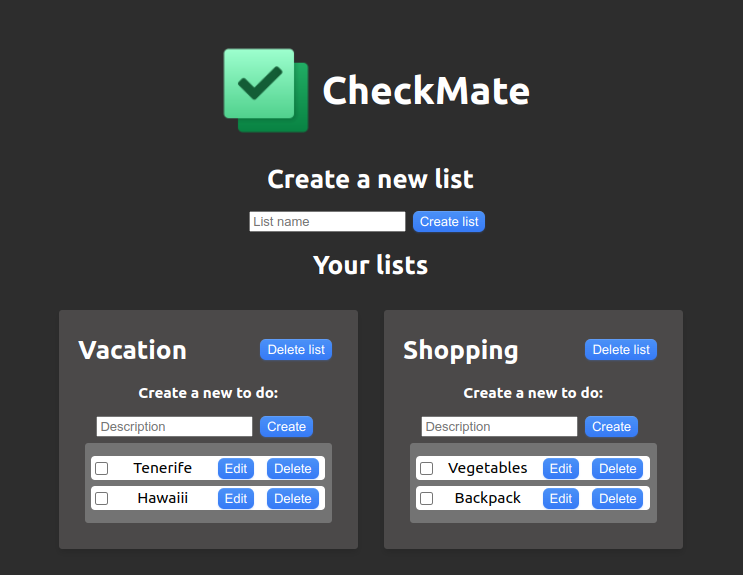
Task: Click the Vacation list heading
Action: click(133, 350)
